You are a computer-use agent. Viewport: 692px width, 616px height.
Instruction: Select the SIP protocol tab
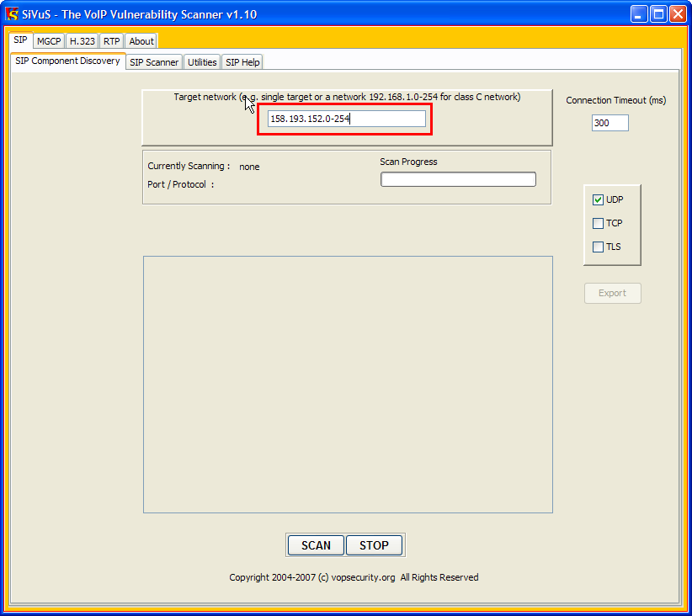tap(20, 40)
